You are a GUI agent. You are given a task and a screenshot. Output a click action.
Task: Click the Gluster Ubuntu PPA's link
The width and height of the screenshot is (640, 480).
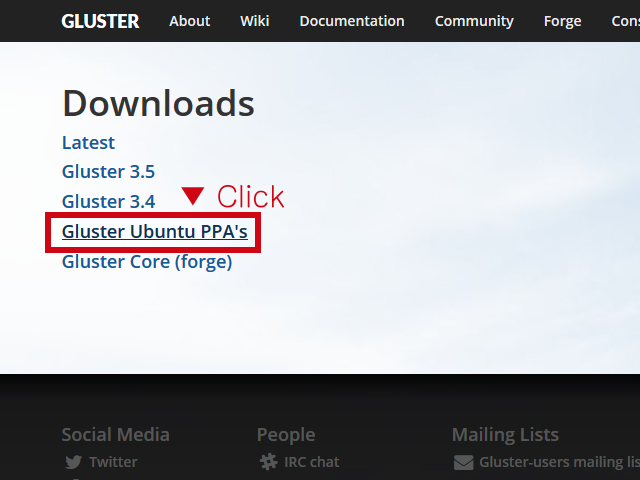click(x=155, y=231)
